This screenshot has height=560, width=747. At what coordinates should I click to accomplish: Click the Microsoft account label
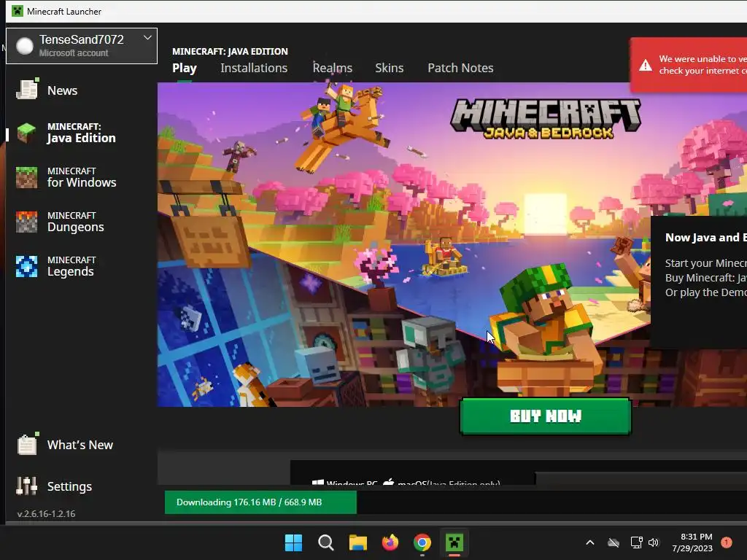coord(74,52)
